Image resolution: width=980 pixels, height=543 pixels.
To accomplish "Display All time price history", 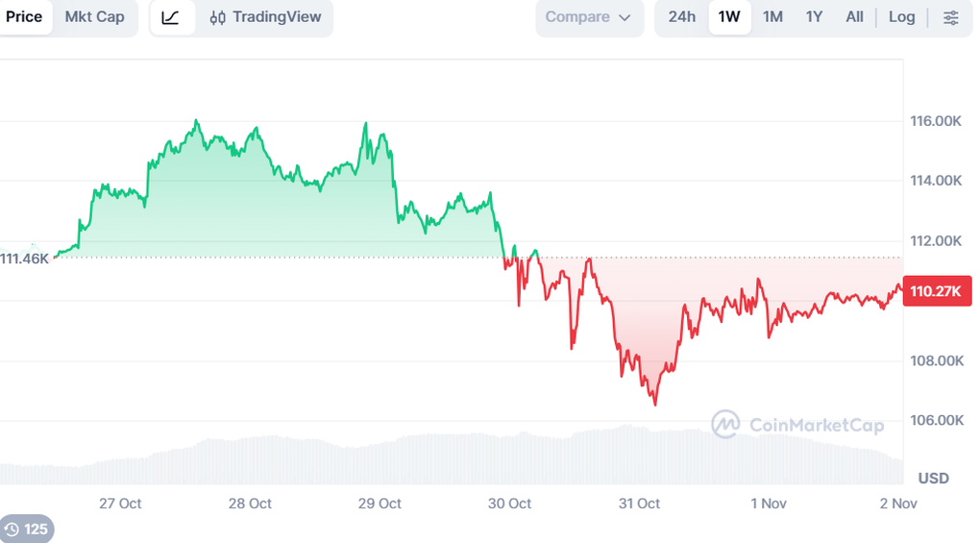I will pyautogui.click(x=854, y=17).
